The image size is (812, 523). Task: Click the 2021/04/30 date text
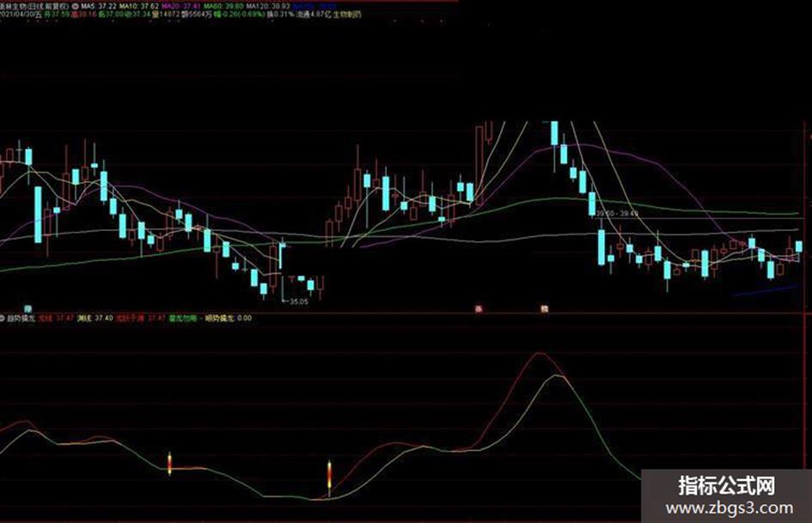[x=16, y=15]
